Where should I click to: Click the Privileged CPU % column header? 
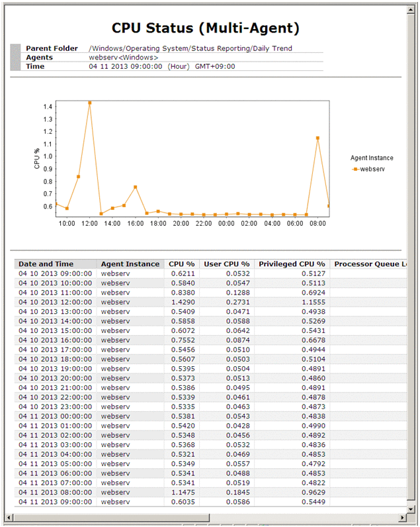[x=292, y=264]
